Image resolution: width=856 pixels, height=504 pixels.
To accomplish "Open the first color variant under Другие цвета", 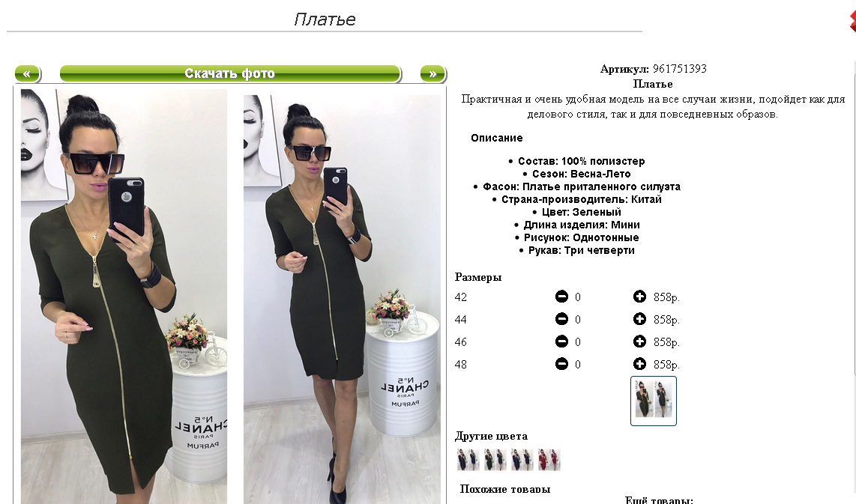I will pyautogui.click(x=468, y=459).
